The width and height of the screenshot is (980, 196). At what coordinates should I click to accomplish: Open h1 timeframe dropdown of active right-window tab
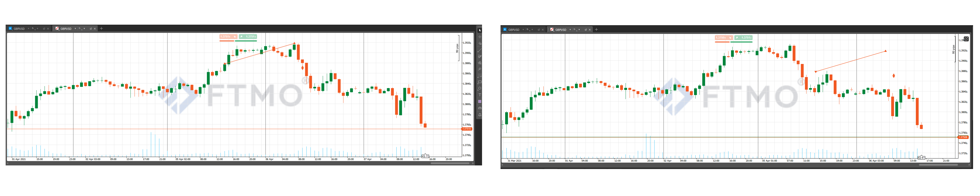pos(579,30)
